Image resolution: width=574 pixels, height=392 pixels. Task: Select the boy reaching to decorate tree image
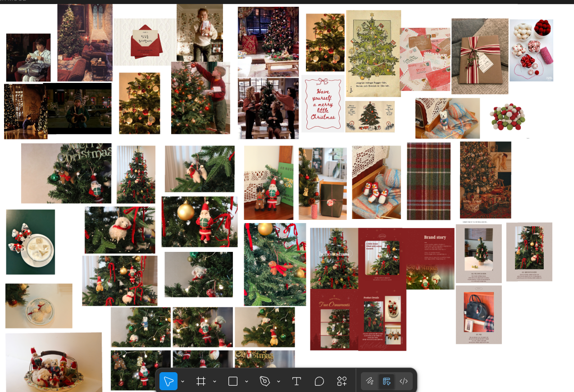pyautogui.click(x=200, y=98)
